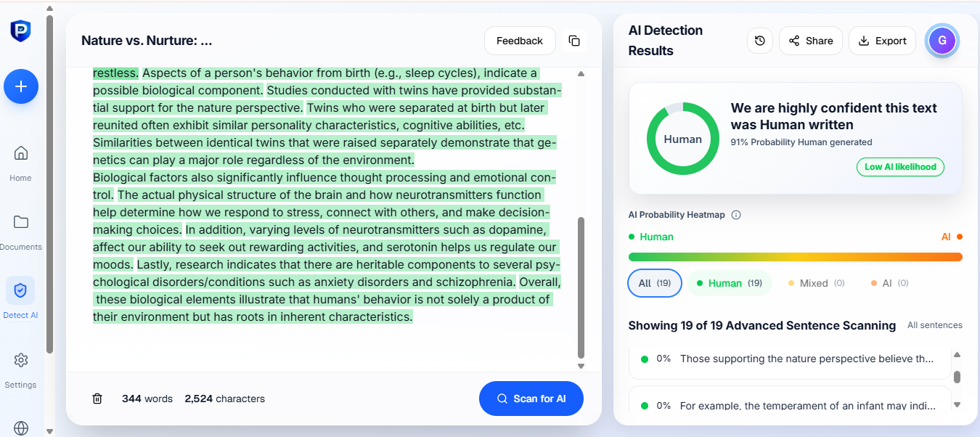Start a scan with Scan for AI
Viewport: 980px width, 437px height.
click(531, 399)
